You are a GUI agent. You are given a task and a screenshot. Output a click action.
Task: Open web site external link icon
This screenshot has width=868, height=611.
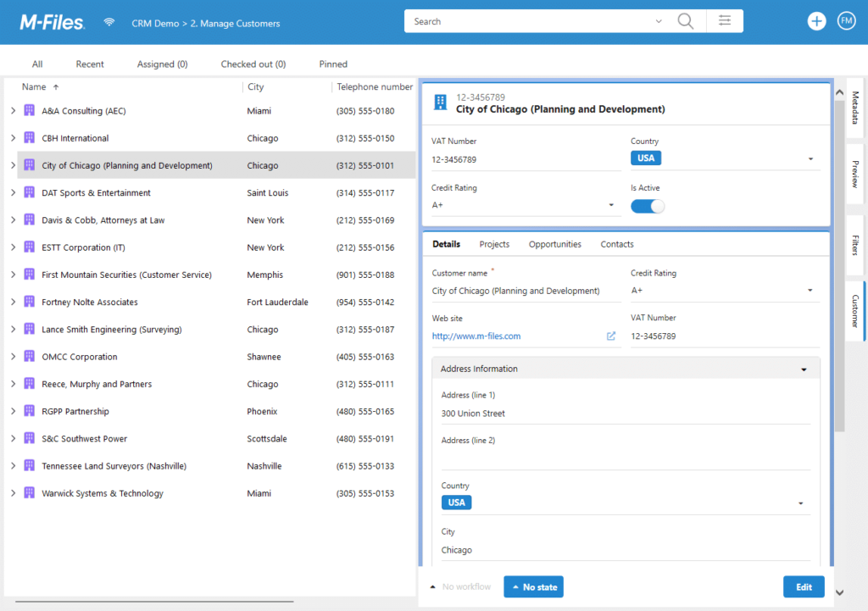[x=610, y=336]
